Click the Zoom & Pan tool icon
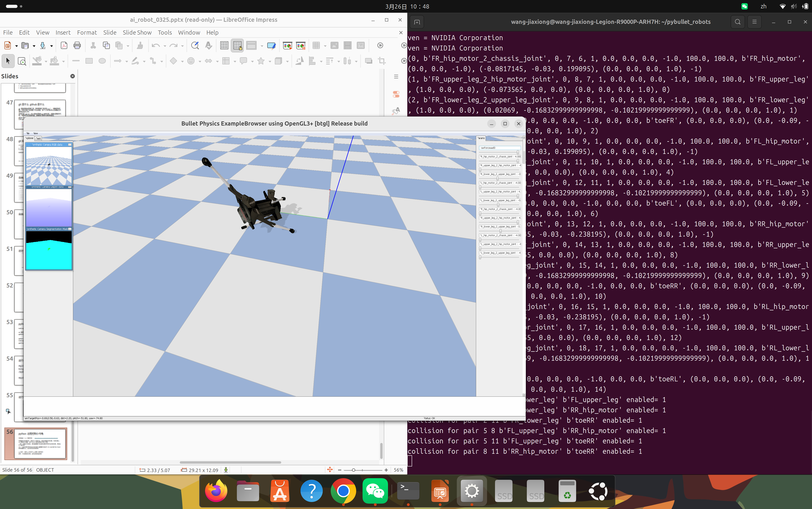The image size is (812, 509). pos(21,61)
